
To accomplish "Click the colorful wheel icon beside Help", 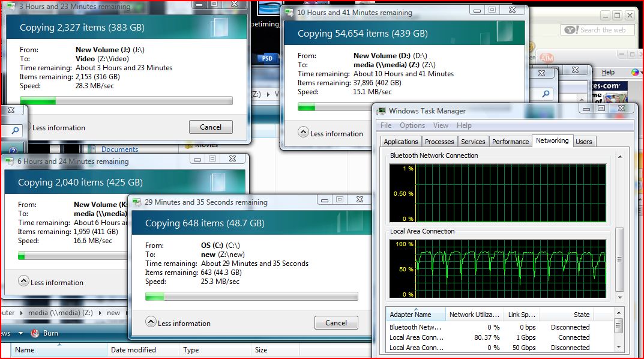I will point(635,72).
